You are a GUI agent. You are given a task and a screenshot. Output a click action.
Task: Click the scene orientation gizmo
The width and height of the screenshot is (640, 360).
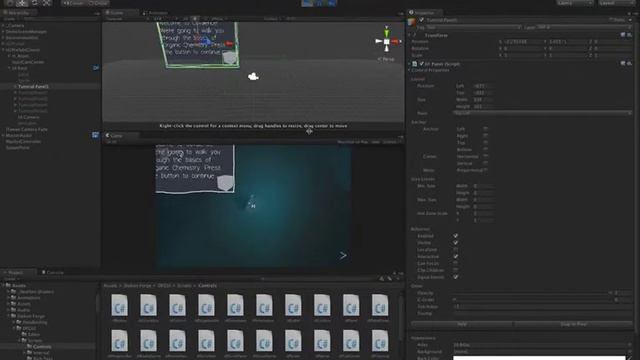coord(387,41)
